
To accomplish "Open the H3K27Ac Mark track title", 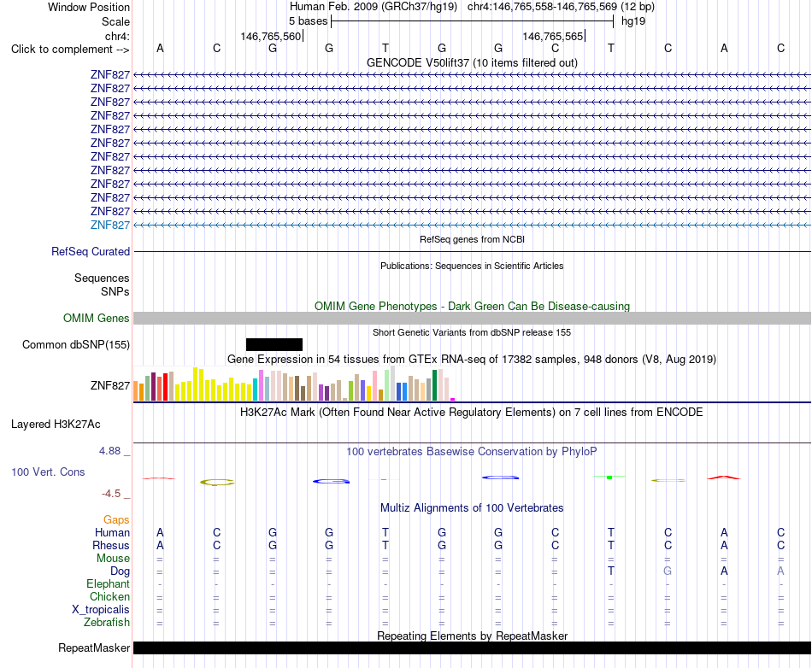I will [472, 413].
